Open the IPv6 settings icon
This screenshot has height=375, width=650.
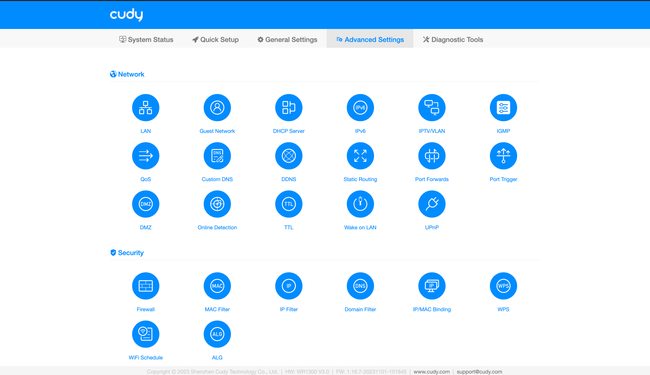click(360, 108)
